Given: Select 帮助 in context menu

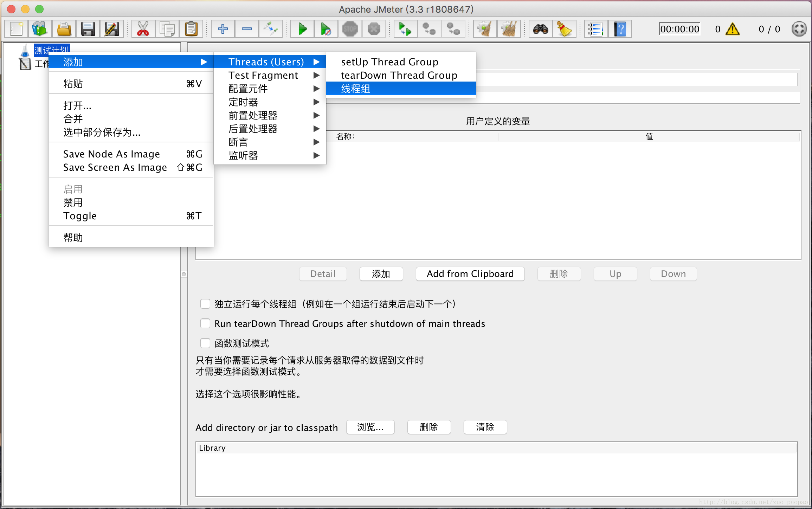Looking at the screenshot, I should pos(131,238).
